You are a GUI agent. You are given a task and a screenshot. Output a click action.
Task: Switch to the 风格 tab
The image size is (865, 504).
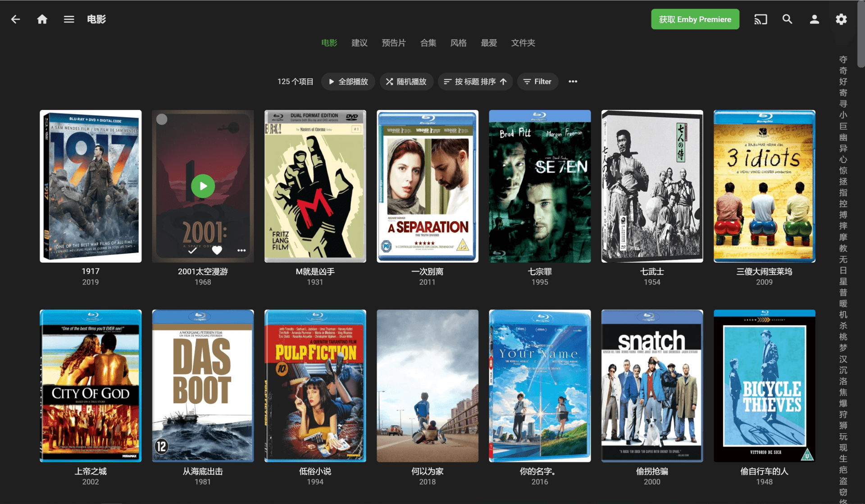[x=458, y=43]
